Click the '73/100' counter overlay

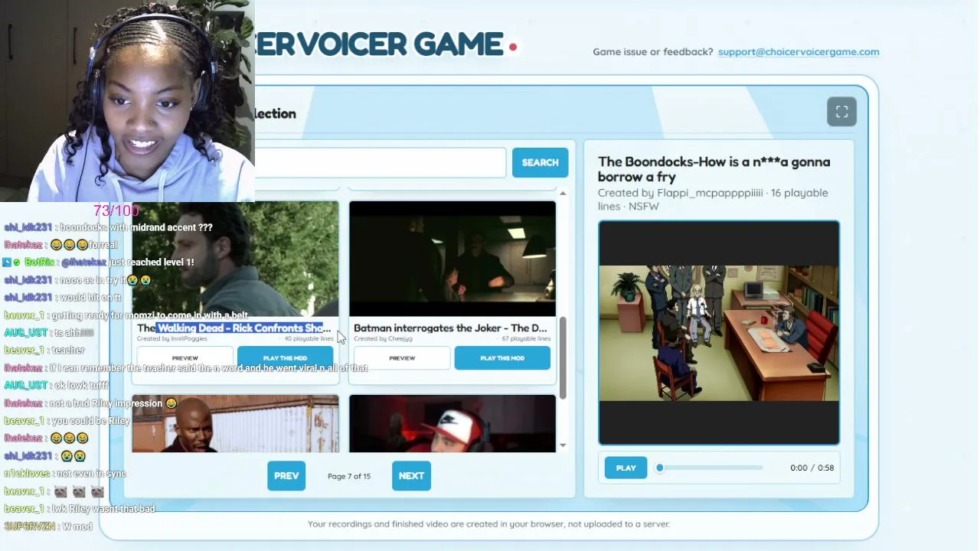point(116,210)
